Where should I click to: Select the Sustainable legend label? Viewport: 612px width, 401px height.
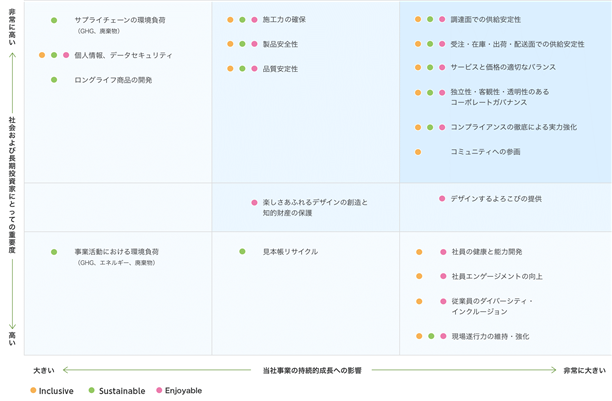(122, 391)
